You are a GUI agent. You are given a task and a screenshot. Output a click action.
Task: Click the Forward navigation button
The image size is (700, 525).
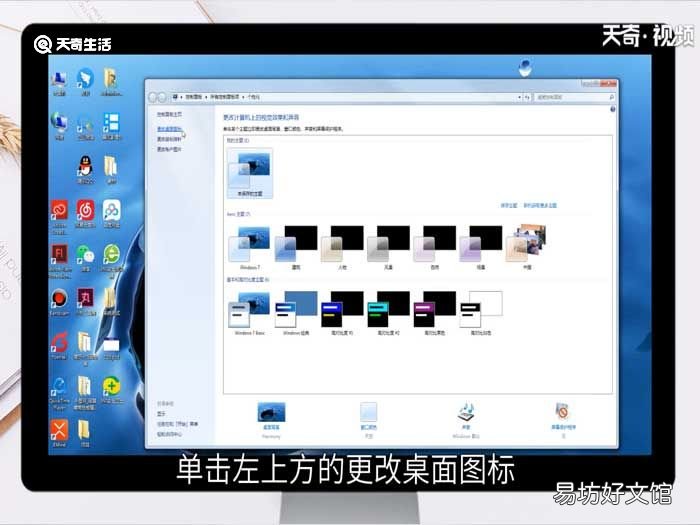tap(162, 97)
